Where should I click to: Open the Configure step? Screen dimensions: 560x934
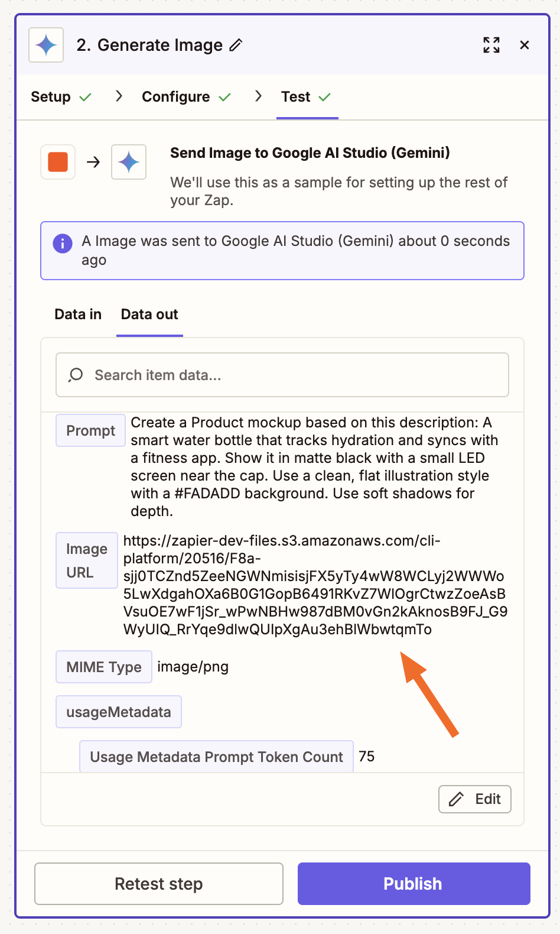pos(175,96)
